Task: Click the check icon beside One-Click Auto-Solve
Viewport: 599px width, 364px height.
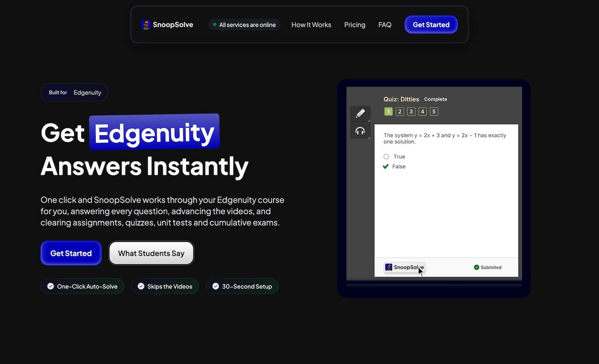Action: [x=51, y=286]
